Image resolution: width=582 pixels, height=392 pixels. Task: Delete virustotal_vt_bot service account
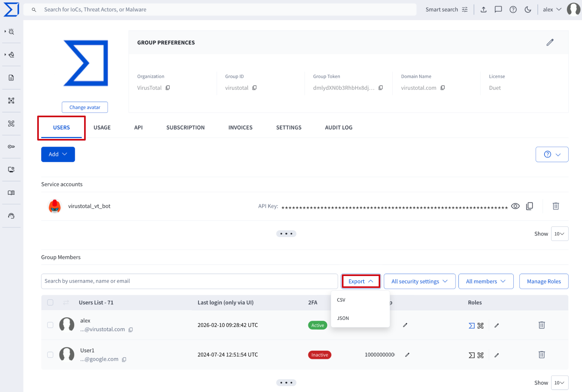point(556,206)
